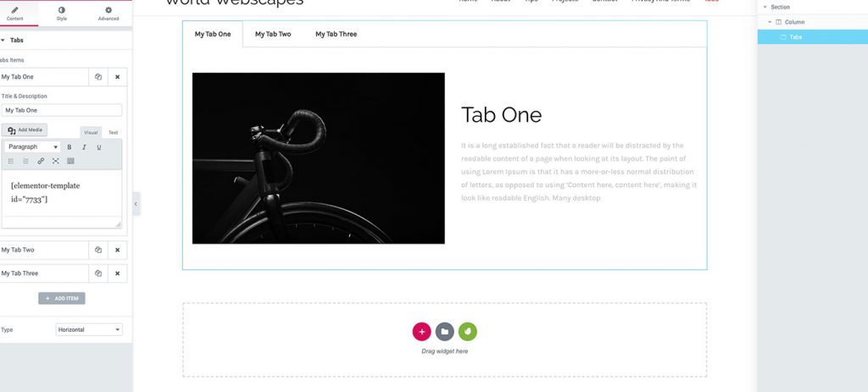The width and height of the screenshot is (868, 392).
Task: Select the My Tab One preview tab
Action: [213, 34]
